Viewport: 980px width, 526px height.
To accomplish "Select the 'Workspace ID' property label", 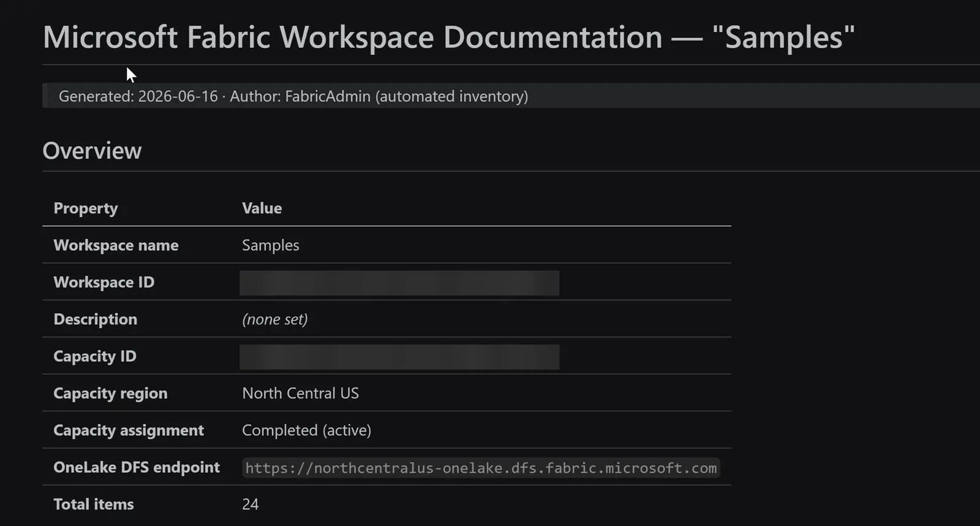I will click(x=104, y=282).
